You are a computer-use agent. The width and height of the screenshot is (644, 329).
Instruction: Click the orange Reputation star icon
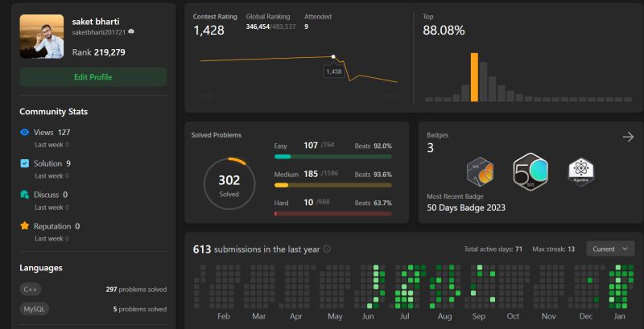[x=25, y=225]
